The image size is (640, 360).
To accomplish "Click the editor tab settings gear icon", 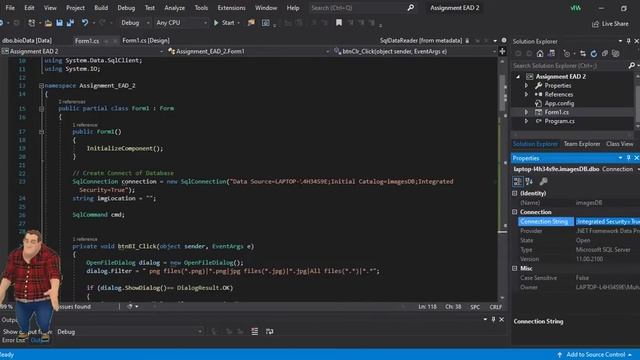I will click(504, 40).
